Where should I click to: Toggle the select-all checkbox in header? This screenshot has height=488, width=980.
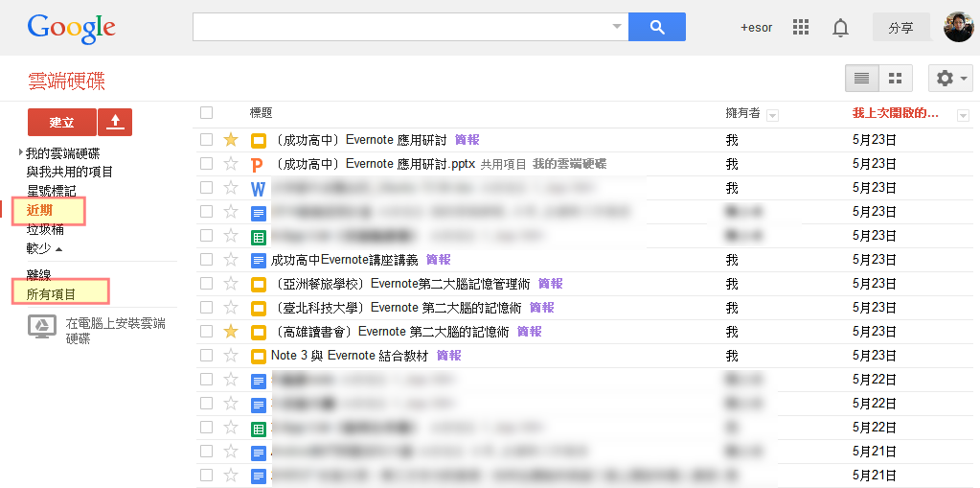(206, 112)
